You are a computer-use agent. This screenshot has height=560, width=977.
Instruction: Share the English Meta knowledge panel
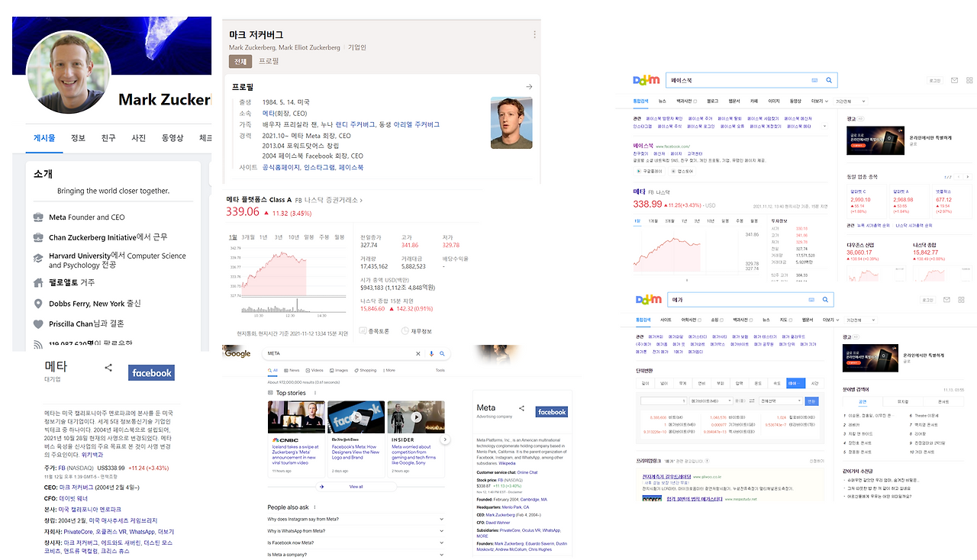pos(522,408)
